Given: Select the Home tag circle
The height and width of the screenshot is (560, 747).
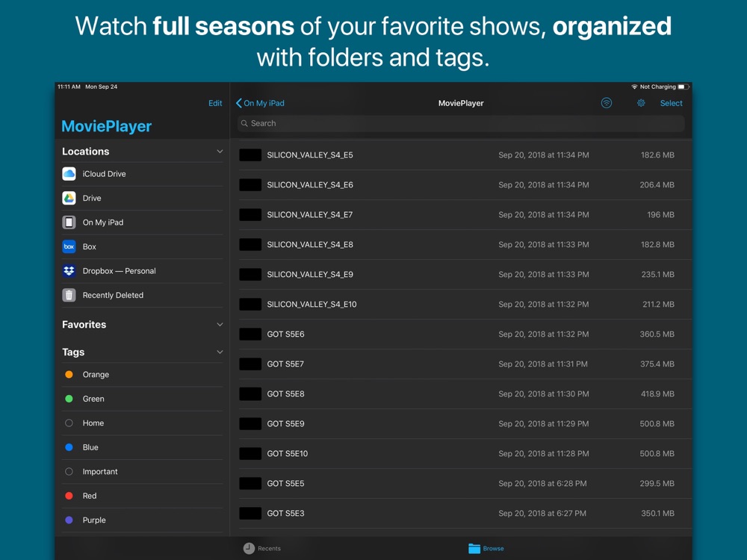Looking at the screenshot, I should 69,423.
